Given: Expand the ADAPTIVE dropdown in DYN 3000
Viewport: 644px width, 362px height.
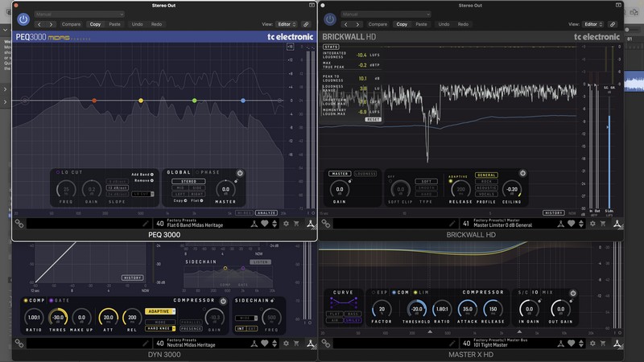Looking at the screenshot, I should click(161, 311).
